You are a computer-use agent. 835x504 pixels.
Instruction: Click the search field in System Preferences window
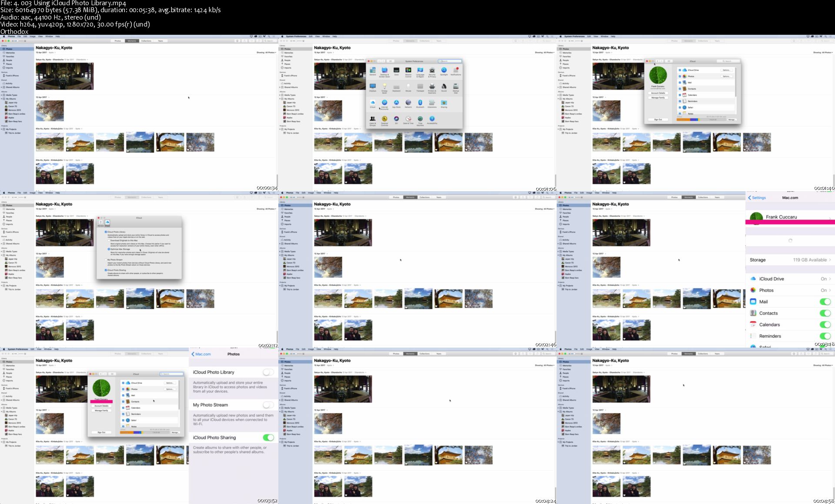click(x=450, y=61)
